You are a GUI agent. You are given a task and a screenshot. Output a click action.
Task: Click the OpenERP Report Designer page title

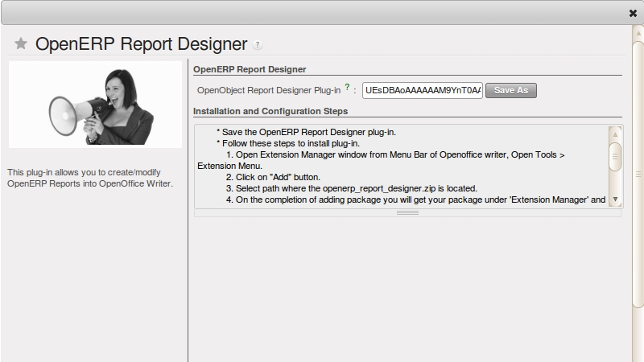[141, 43]
